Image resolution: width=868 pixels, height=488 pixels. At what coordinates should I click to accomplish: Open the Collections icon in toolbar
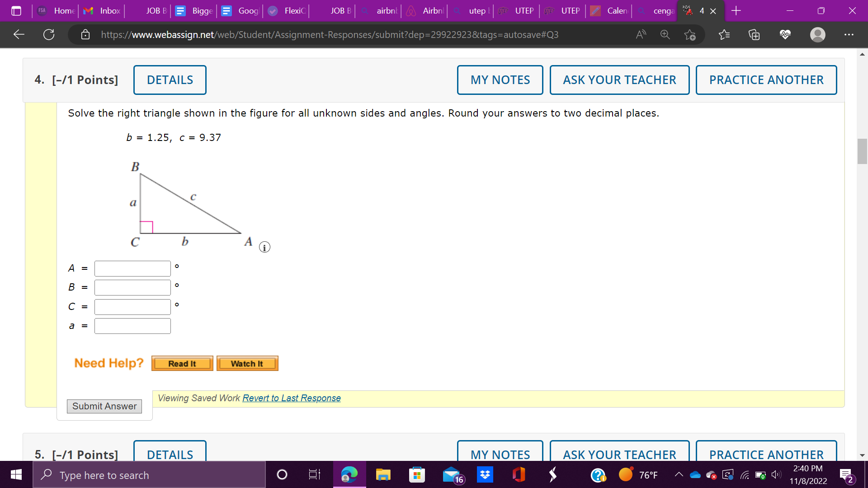pos(754,34)
